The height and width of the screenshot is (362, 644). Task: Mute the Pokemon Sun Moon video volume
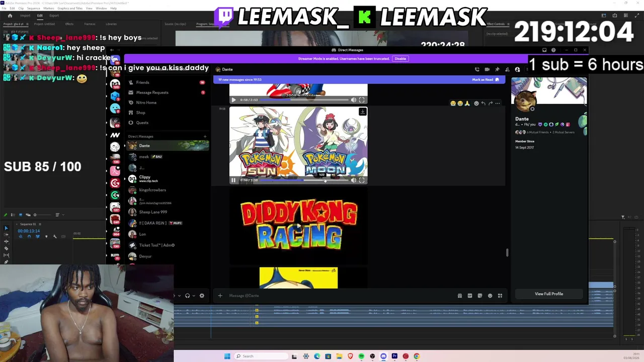[x=353, y=180]
